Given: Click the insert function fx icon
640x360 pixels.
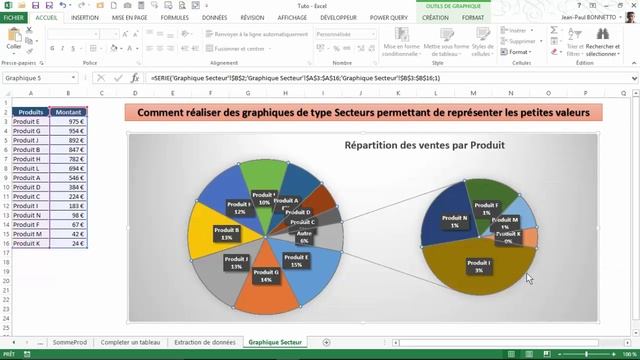Looking at the screenshot, I should point(135,78).
